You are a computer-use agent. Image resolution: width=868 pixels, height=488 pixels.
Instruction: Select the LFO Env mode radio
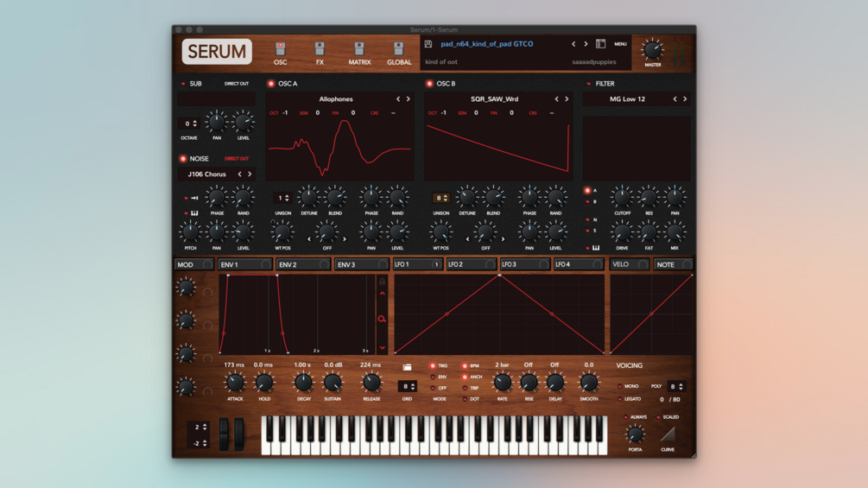[433, 377]
